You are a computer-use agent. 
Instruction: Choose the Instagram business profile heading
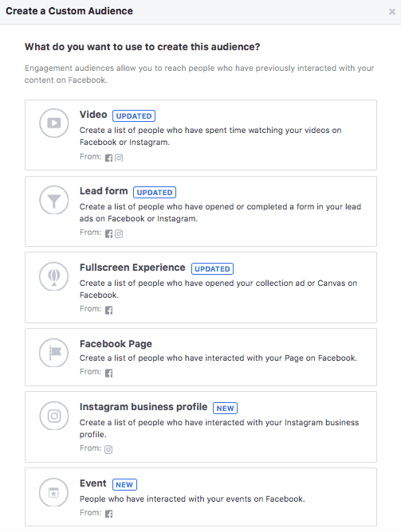[143, 407]
